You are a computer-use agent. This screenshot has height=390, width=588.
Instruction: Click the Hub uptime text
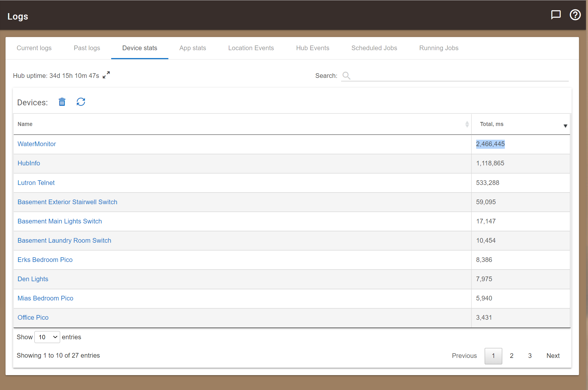56,76
